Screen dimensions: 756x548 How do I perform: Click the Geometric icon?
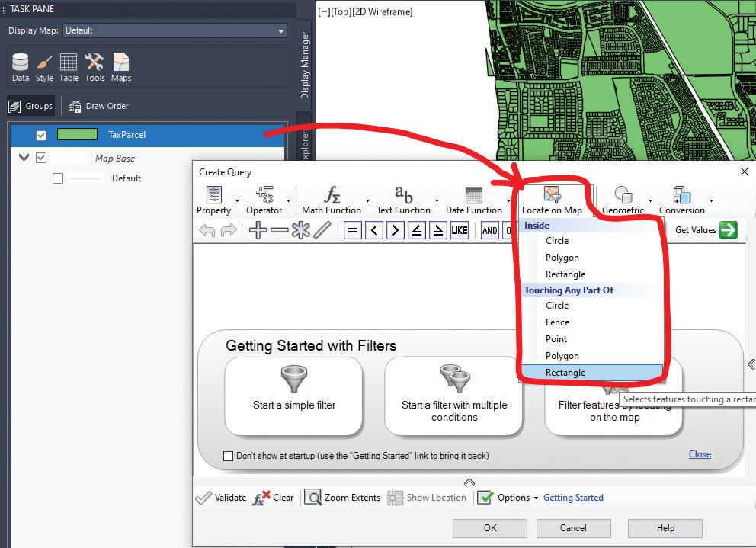[x=623, y=195]
